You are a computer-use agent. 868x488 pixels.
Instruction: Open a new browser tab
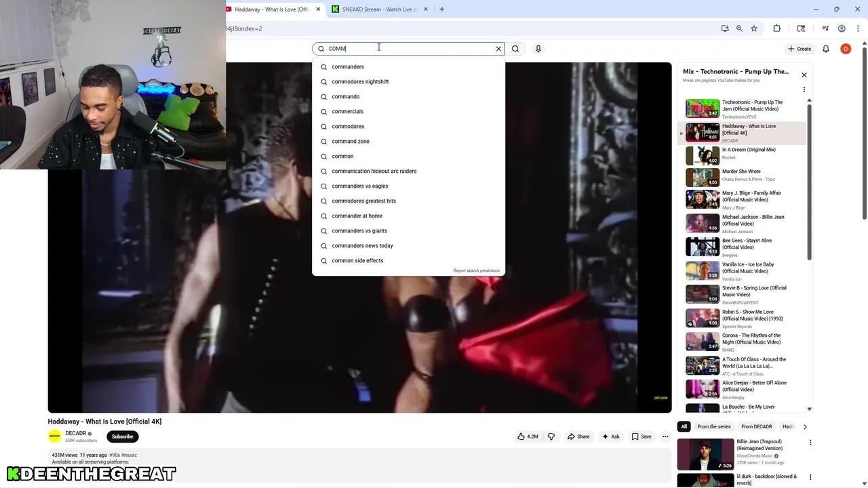(x=442, y=9)
